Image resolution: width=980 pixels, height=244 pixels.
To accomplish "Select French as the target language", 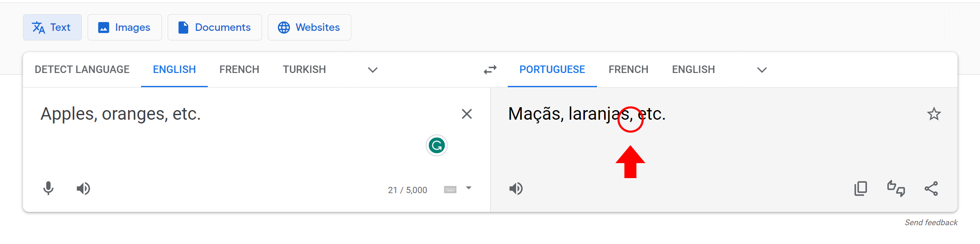I will click(x=628, y=69).
